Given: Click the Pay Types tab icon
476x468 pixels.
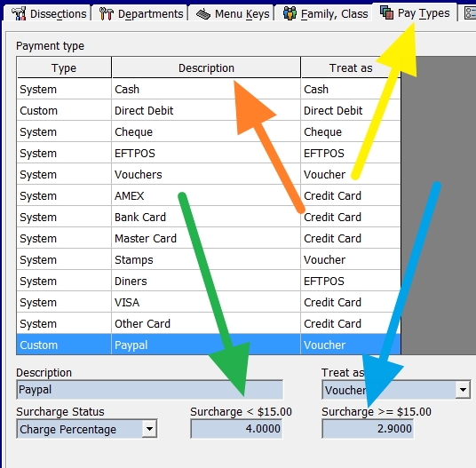Looking at the screenshot, I should click(x=387, y=12).
